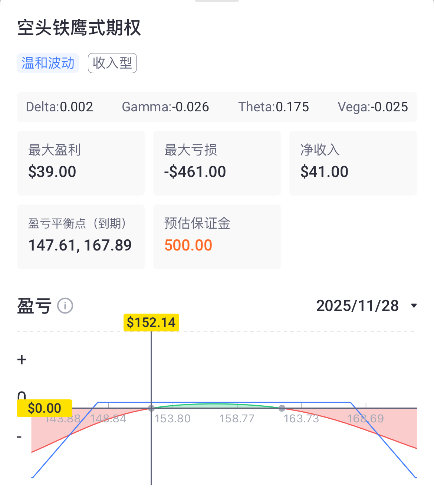
Task: Tap the 空头铁鹰式期权 title
Action: pyautogui.click(x=79, y=28)
